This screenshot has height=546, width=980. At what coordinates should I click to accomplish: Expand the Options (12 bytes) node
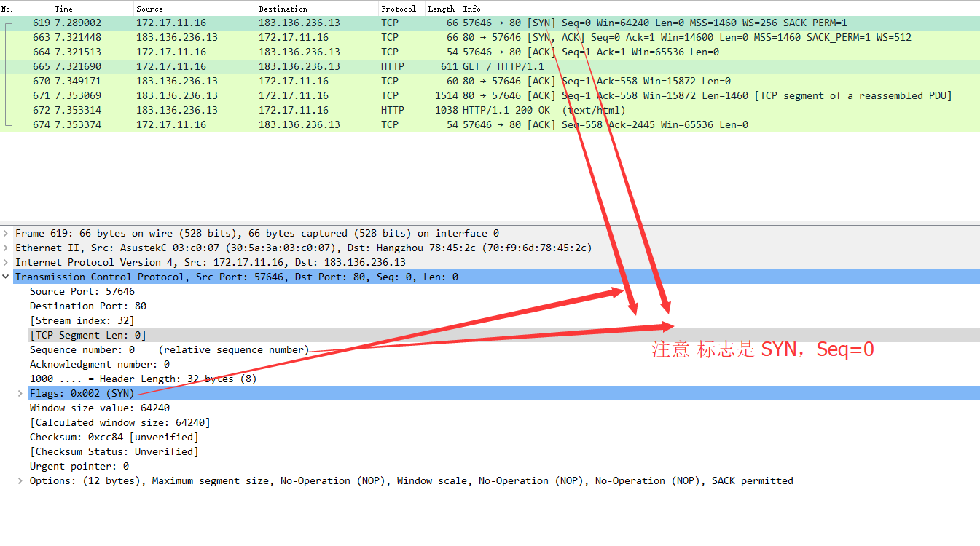click(20, 481)
